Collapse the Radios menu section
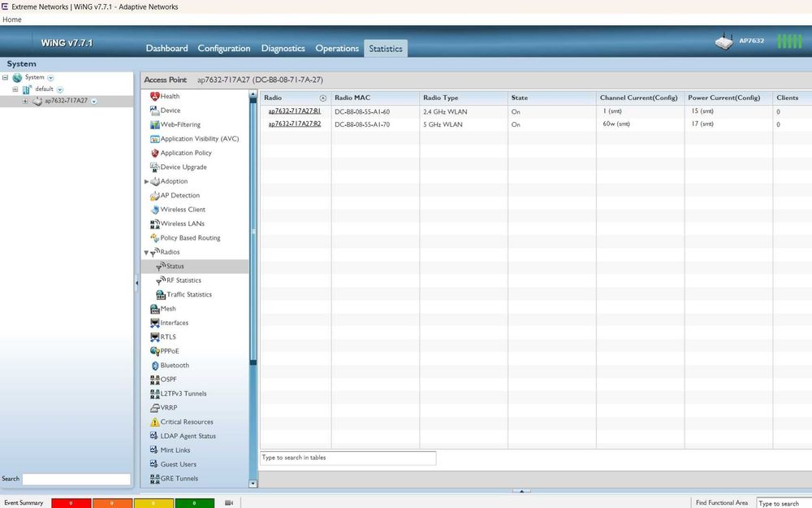The width and height of the screenshot is (812, 508). click(x=146, y=253)
